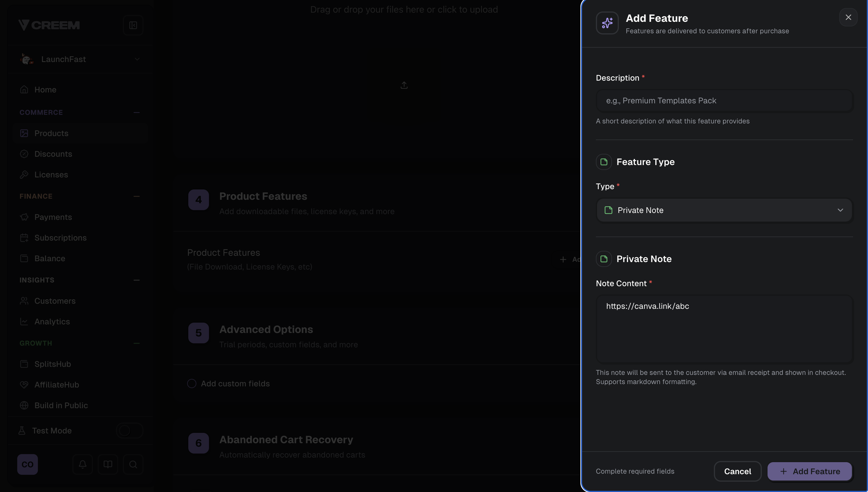Viewport: 868px width, 492px height.
Task: Click the Test Mode label
Action: pos(52,431)
